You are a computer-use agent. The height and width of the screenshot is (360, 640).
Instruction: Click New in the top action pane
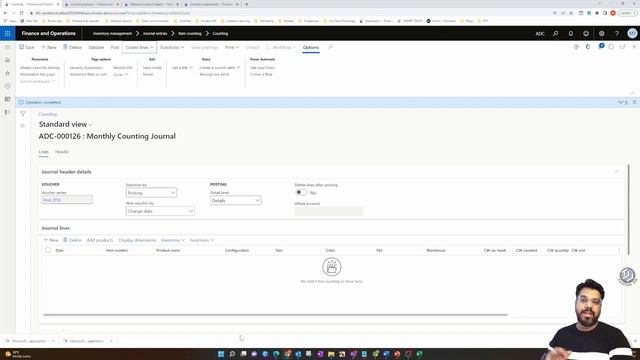pos(49,47)
